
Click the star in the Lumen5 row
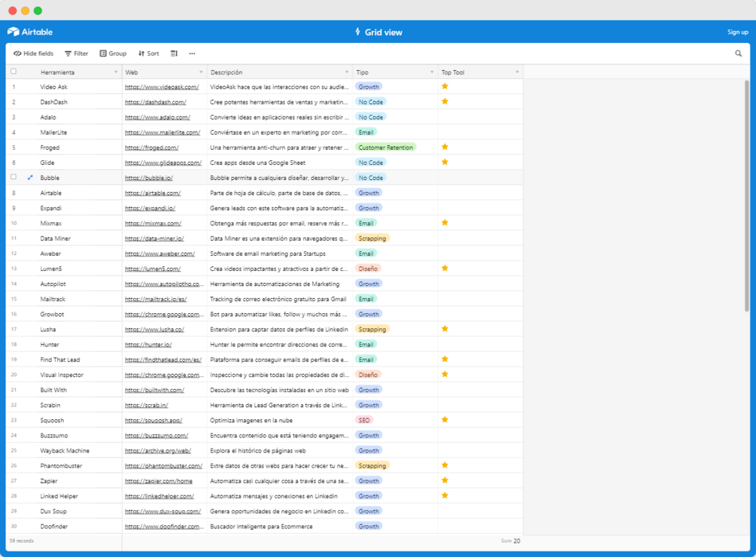445,268
